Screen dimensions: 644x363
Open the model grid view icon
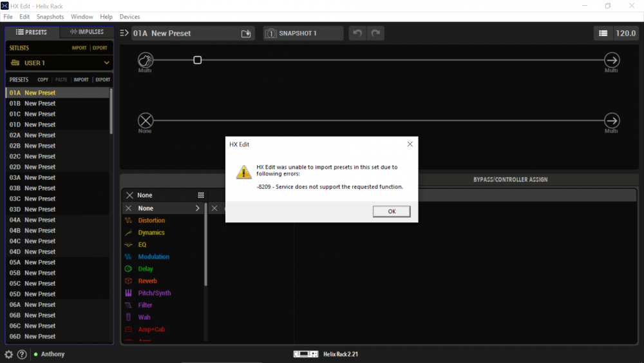coord(201,195)
